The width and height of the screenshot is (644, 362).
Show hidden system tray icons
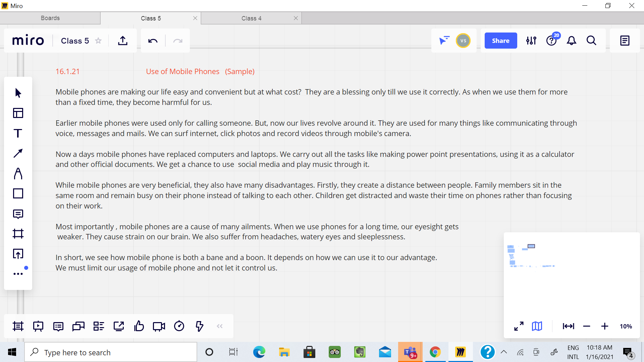504,352
